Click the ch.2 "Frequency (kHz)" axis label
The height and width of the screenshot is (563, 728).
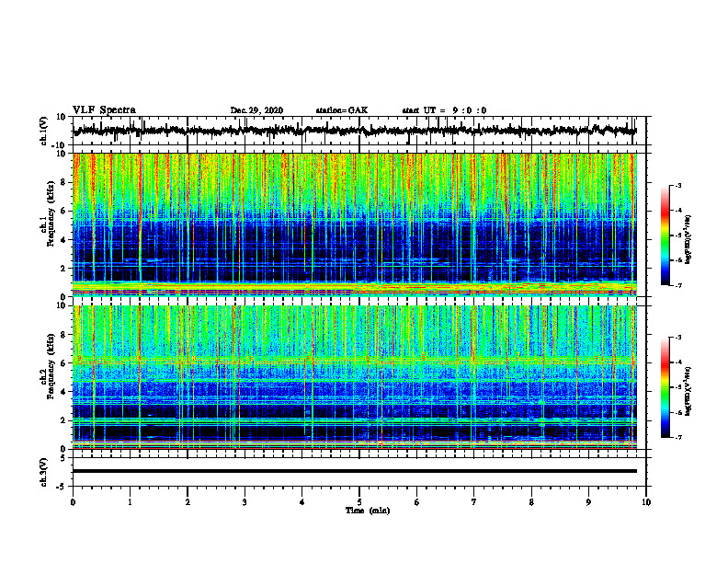50,366
